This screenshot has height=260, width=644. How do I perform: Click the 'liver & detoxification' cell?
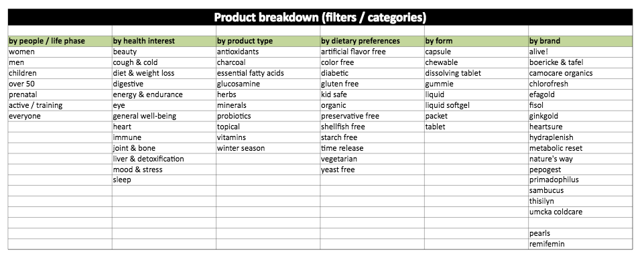tap(164, 159)
